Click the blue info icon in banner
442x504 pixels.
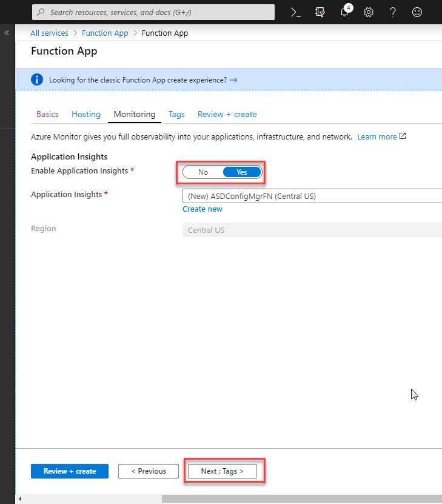(37, 79)
